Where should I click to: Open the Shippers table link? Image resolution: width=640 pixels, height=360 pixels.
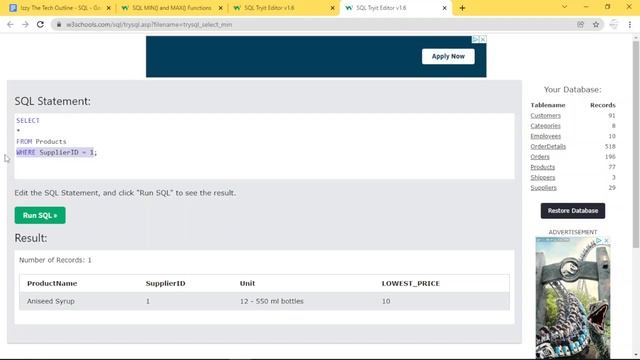click(x=542, y=177)
